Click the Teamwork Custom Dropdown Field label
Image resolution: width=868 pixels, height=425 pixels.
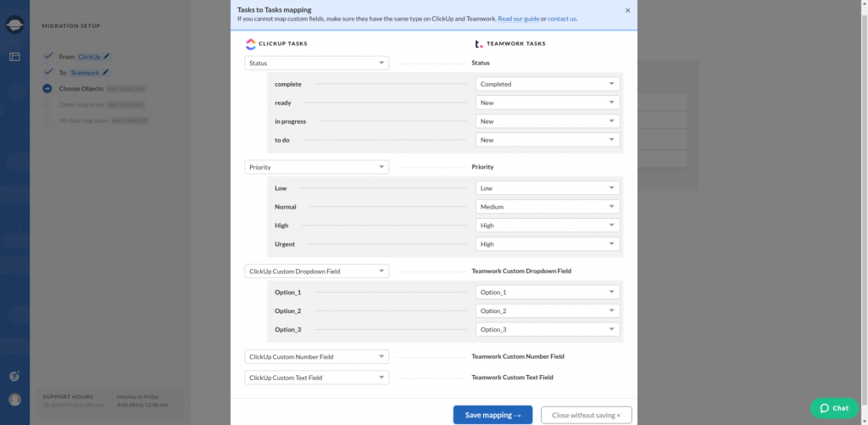coord(521,271)
